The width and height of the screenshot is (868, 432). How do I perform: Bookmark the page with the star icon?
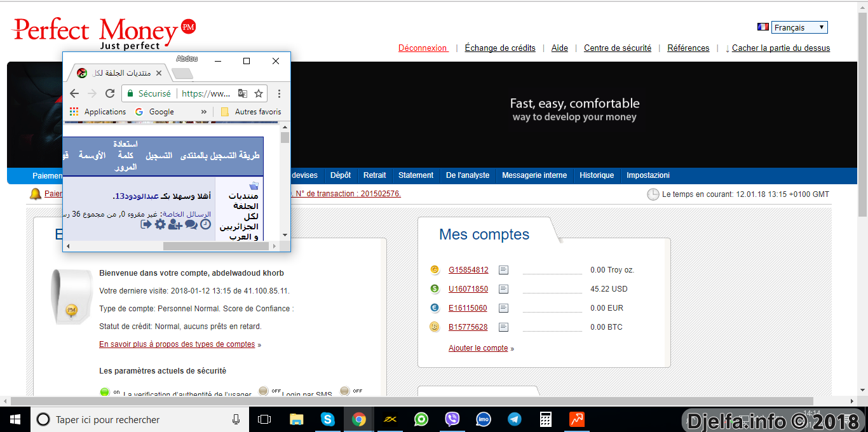pyautogui.click(x=259, y=93)
